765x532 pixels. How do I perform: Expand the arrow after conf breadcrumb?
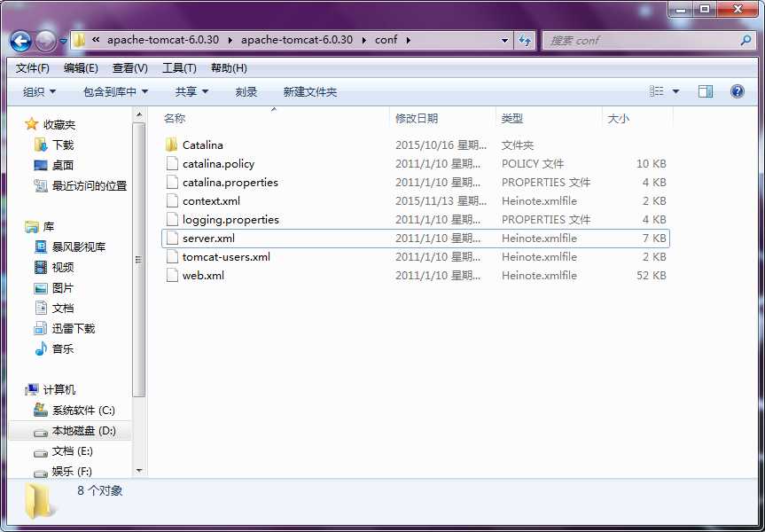pyautogui.click(x=408, y=40)
